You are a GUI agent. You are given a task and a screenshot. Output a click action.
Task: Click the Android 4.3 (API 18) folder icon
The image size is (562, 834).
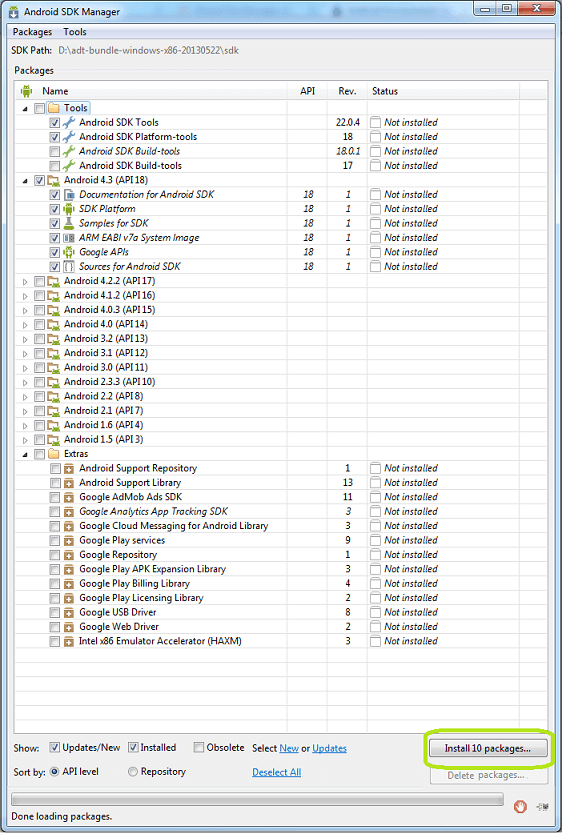54,180
